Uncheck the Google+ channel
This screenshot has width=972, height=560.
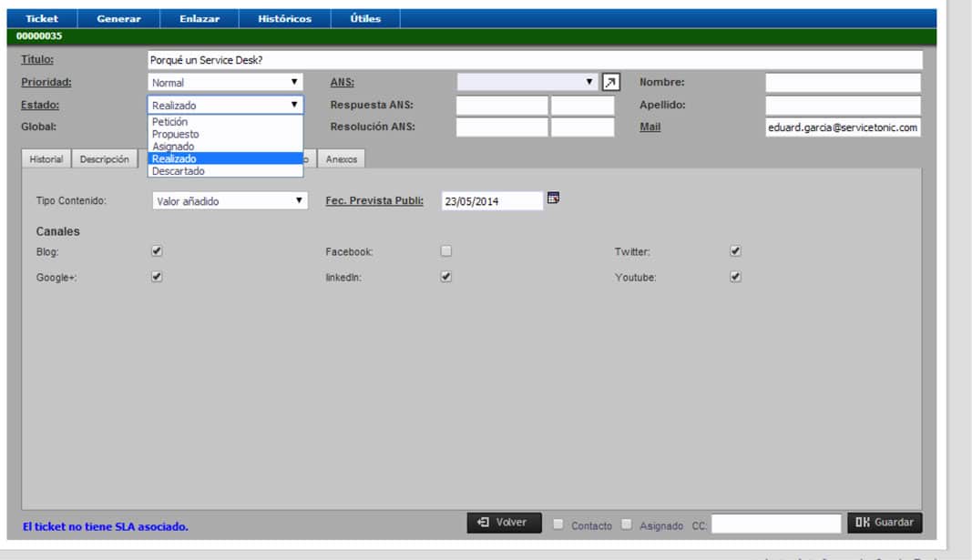pos(157,277)
